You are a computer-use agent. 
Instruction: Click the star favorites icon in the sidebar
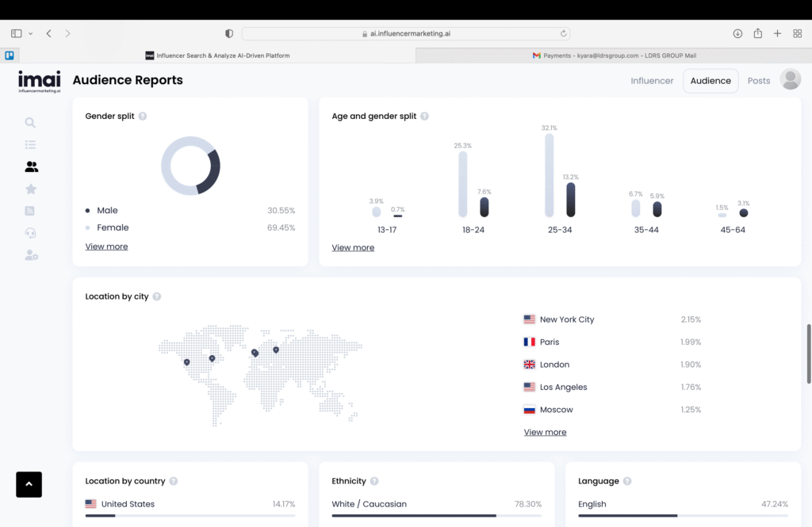(x=30, y=189)
